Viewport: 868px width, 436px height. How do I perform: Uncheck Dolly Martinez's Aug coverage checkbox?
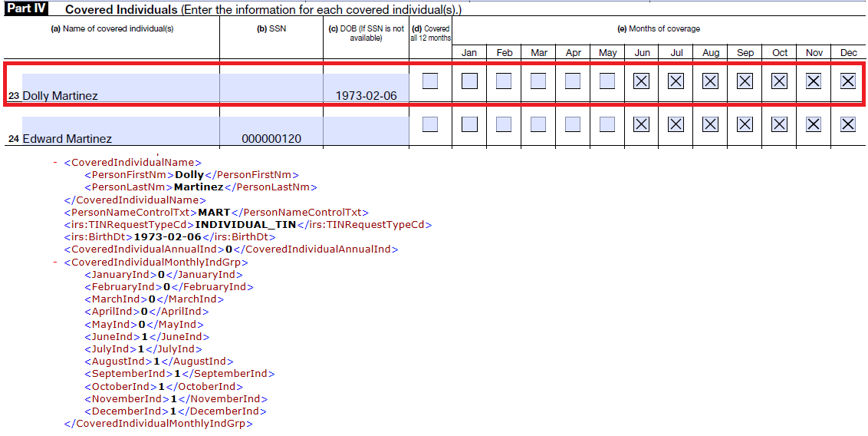pos(710,81)
